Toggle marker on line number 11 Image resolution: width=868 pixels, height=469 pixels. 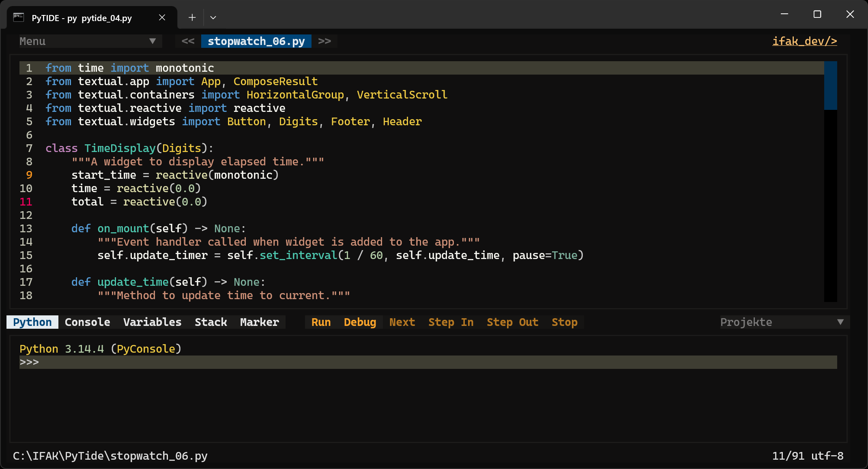tap(26, 201)
